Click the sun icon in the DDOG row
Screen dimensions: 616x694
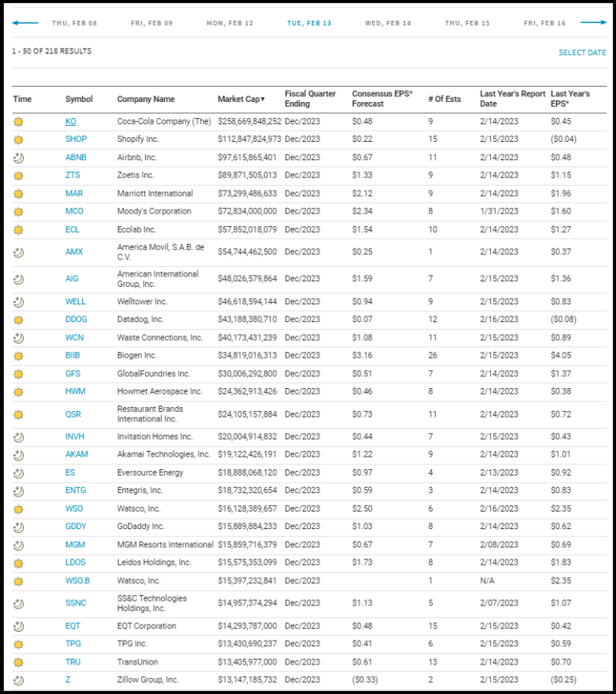tap(18, 320)
